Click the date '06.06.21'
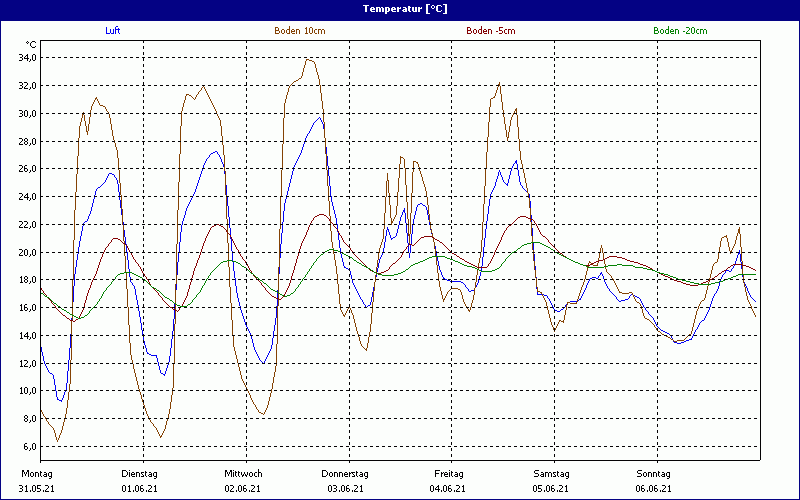The image size is (800, 500). [654, 488]
